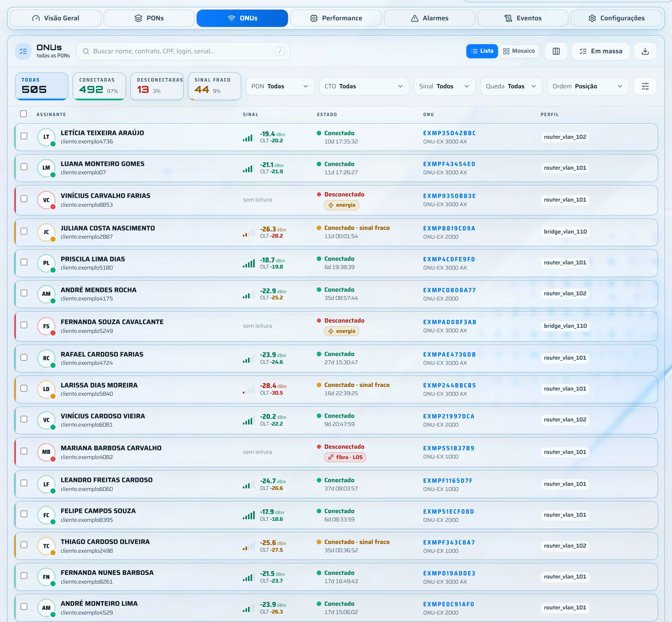Viewport: 672px width, 622px height.
Task: Click LT avatar of Letícia Teixeira Araújo
Action: point(46,137)
